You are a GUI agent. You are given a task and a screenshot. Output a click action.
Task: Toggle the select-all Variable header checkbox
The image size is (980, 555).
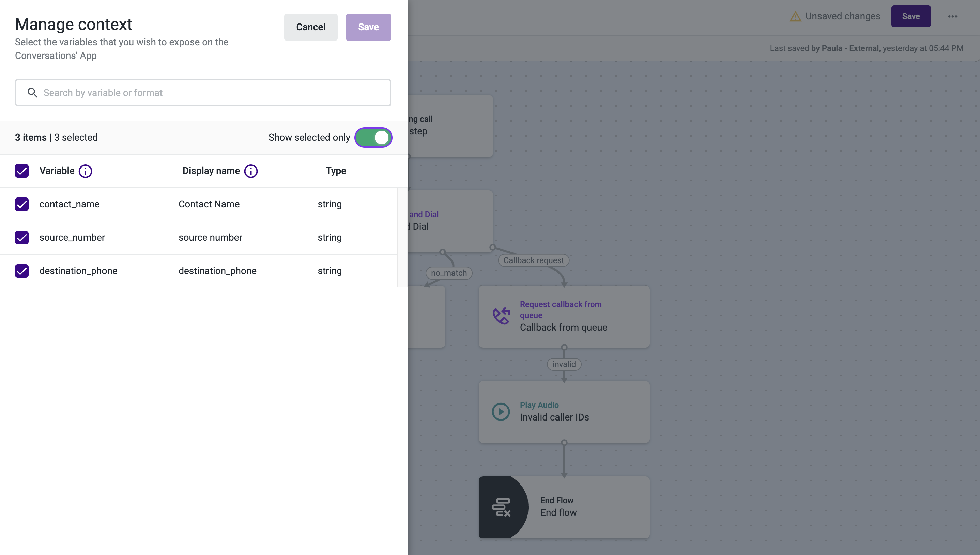22,171
